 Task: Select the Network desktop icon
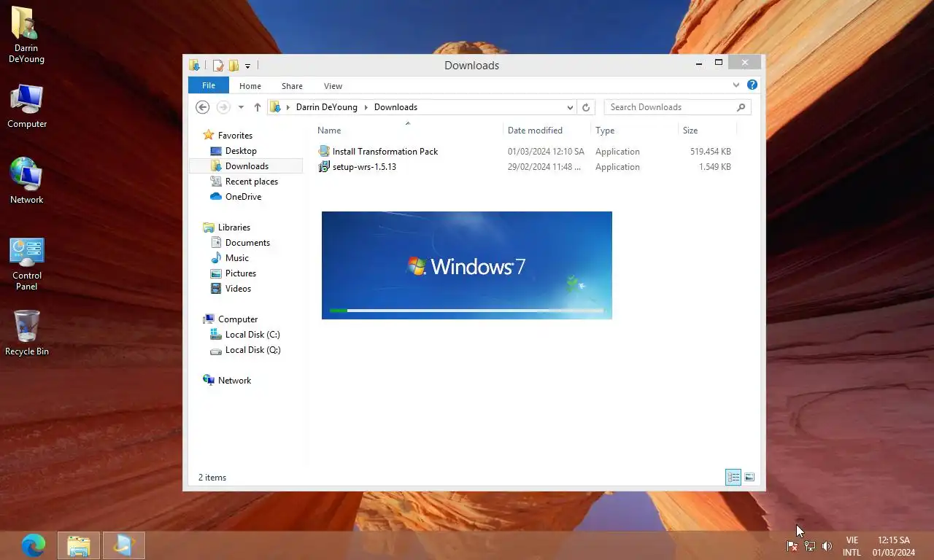tap(27, 181)
